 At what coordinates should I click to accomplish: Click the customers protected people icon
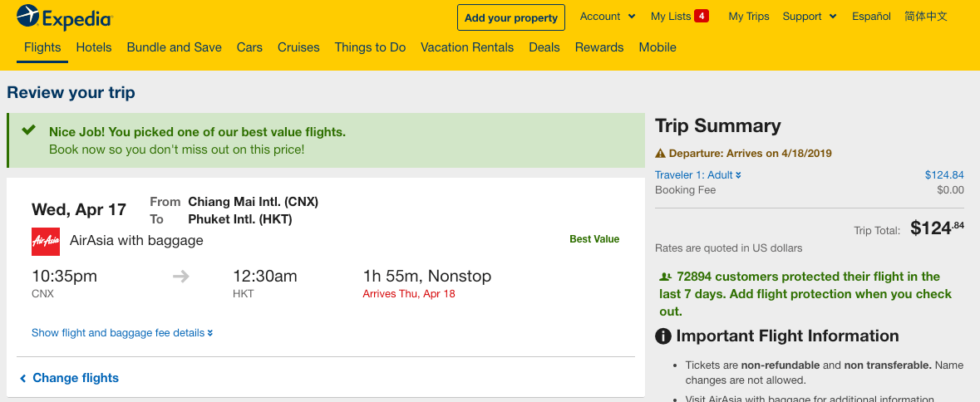point(665,277)
